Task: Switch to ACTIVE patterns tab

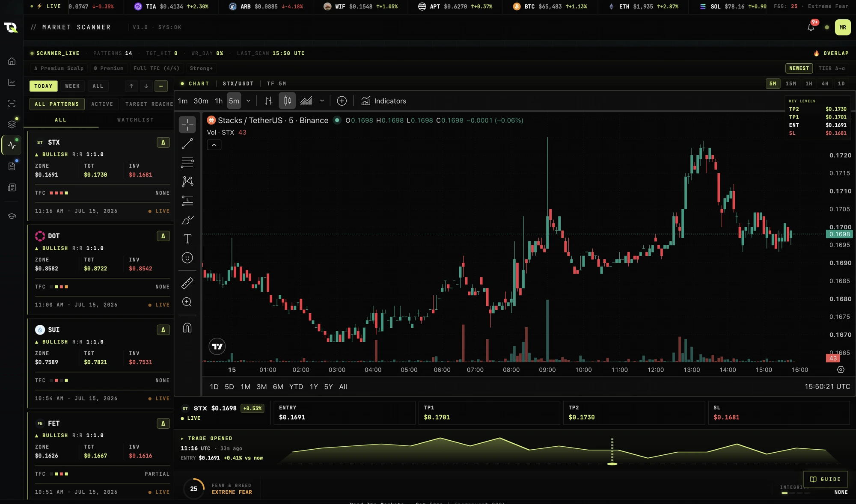Action: [102, 104]
